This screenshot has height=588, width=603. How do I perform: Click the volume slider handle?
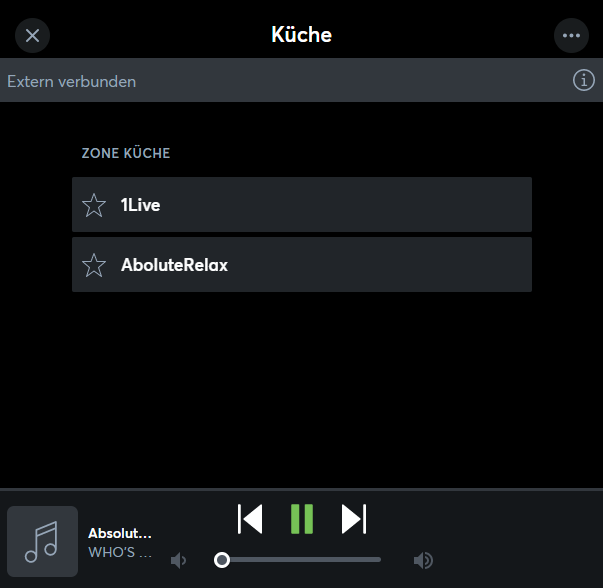[x=222, y=560]
